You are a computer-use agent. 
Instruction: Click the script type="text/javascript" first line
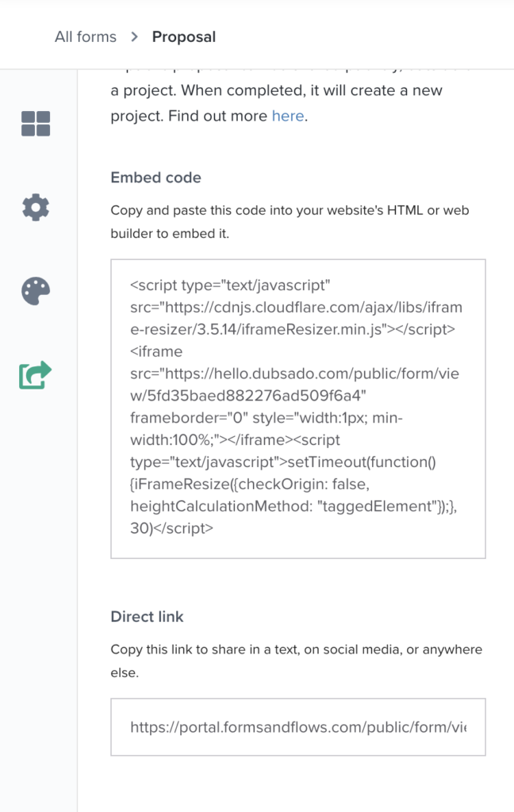click(230, 285)
